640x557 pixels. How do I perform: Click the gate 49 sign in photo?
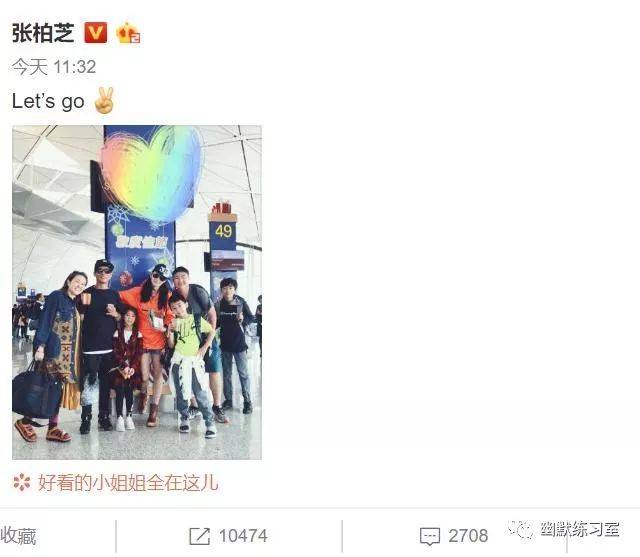pyautogui.click(x=223, y=231)
